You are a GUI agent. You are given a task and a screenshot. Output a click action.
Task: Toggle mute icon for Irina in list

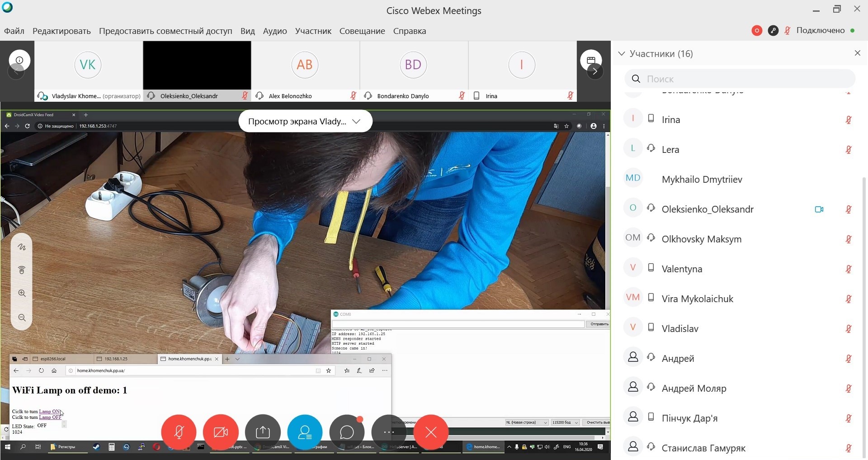point(849,119)
